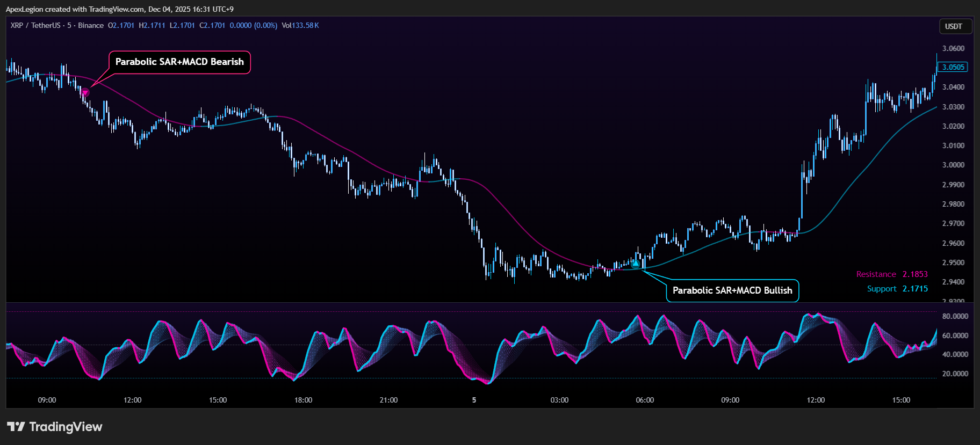Click the resistance value 2.1853
980x445 pixels.
(915, 274)
